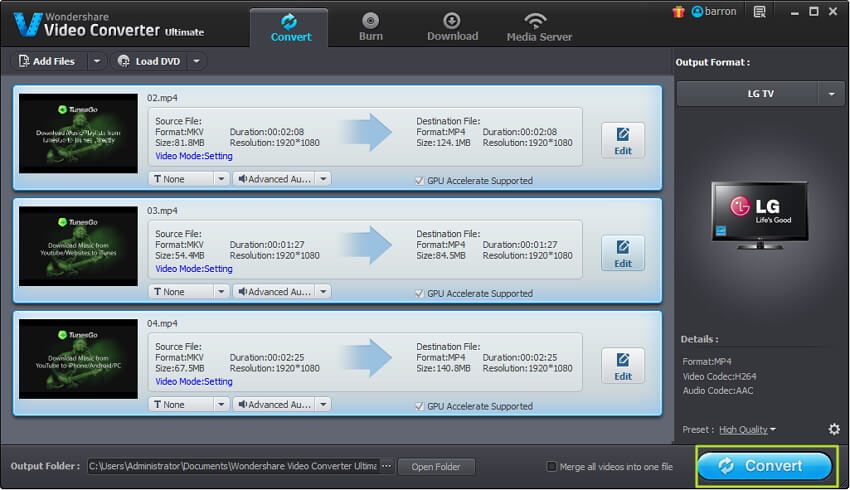Start conversion with the Convert button
Screen dimensions: 850x490
pos(764,466)
